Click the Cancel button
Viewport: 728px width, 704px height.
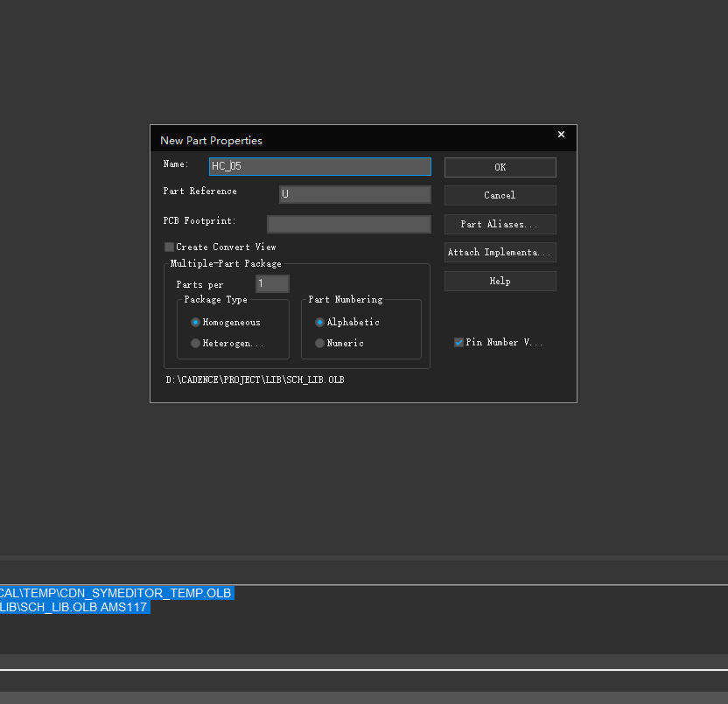(x=500, y=195)
